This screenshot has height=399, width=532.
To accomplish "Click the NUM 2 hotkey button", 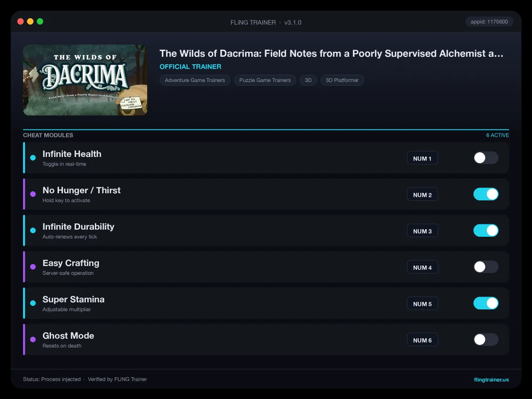I will (x=422, y=195).
